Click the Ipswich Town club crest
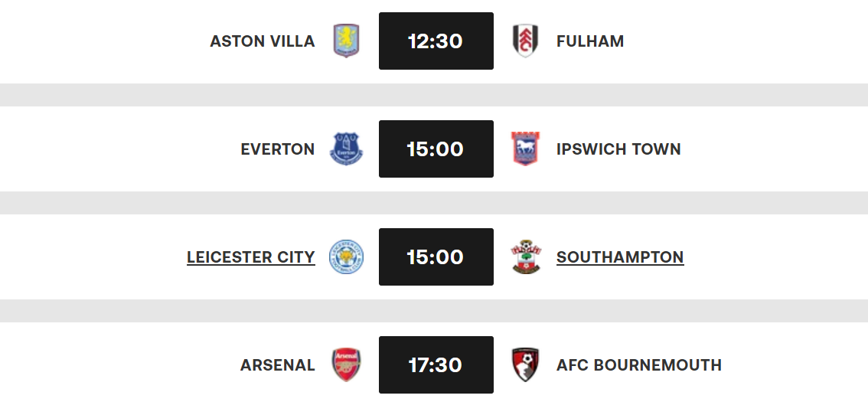Viewport: 868px width, 402px height. [x=525, y=149]
